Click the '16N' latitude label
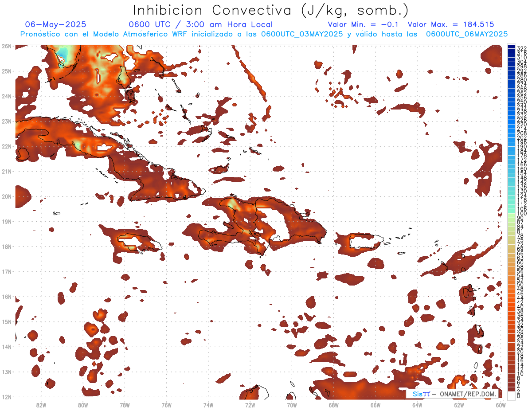 [x=7, y=297]
